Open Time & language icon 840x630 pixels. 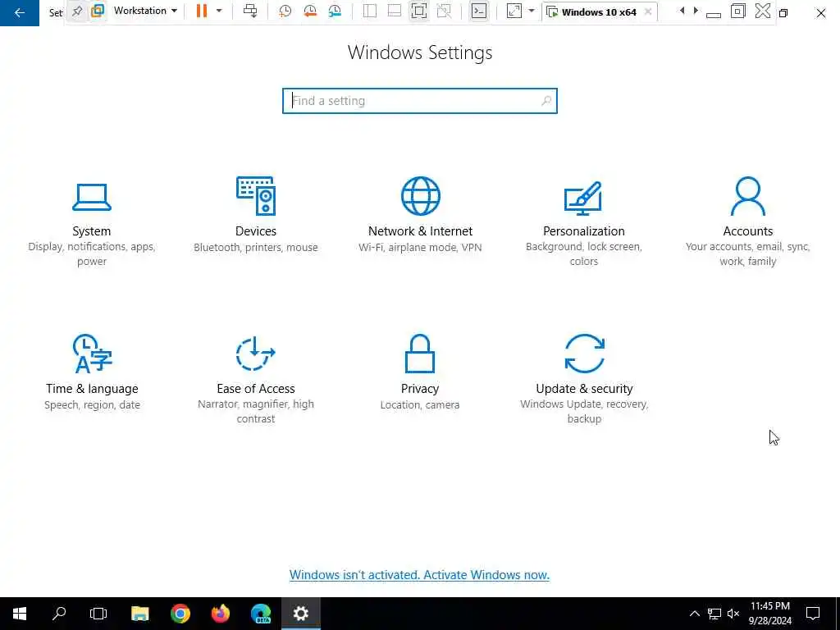coord(92,354)
